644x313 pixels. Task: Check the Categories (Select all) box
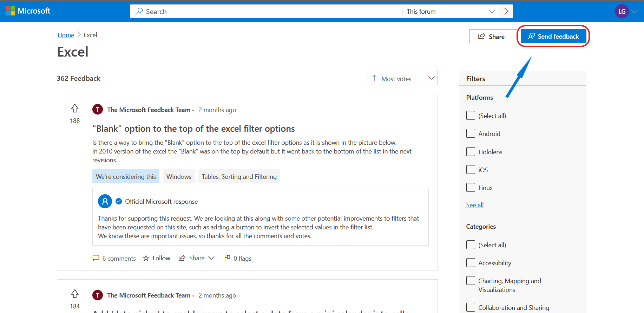[x=471, y=245]
